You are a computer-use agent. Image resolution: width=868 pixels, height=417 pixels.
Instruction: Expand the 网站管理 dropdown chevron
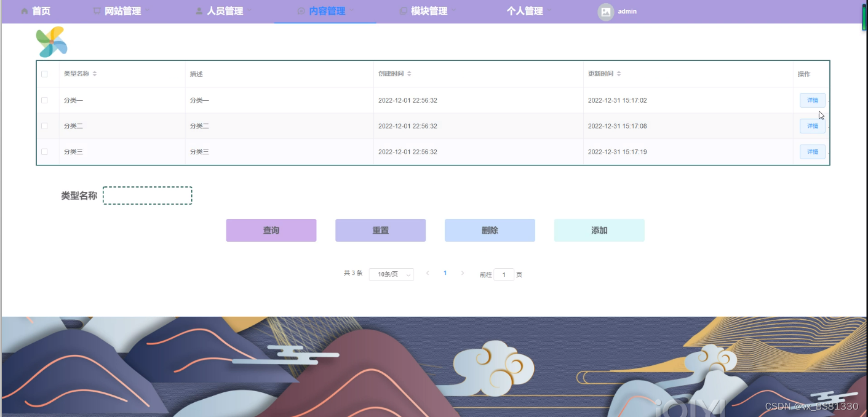pos(148,11)
